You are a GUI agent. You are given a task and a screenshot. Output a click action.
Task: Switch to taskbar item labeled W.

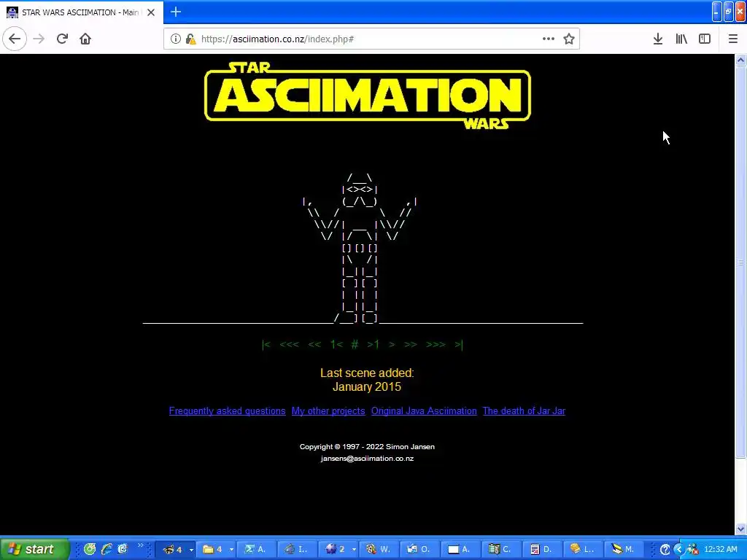pyautogui.click(x=378, y=550)
